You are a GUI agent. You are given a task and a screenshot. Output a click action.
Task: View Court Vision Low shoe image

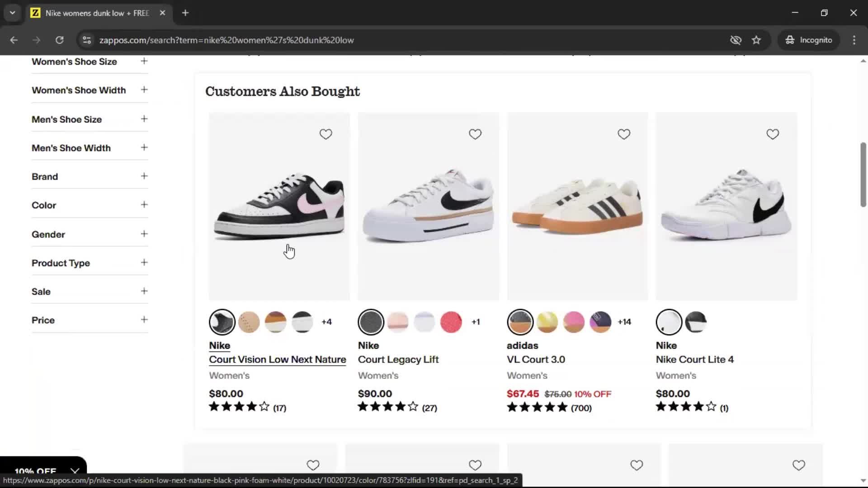[x=279, y=206]
